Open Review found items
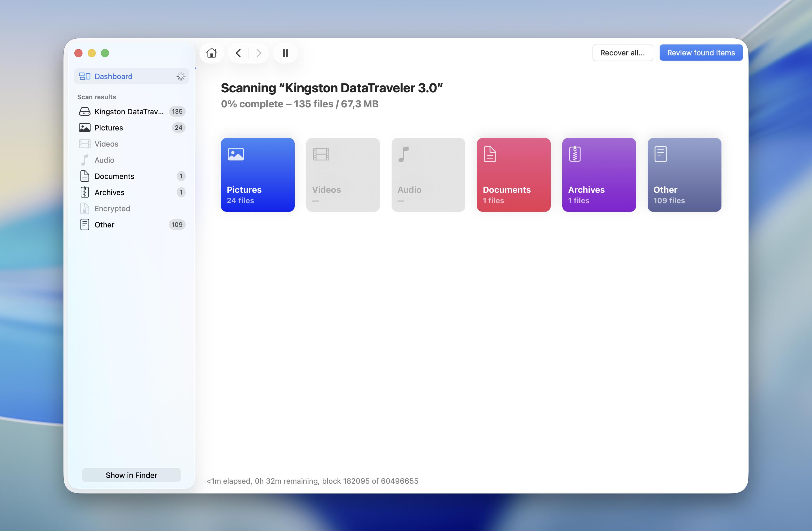Viewport: 812px width, 531px height. point(701,53)
